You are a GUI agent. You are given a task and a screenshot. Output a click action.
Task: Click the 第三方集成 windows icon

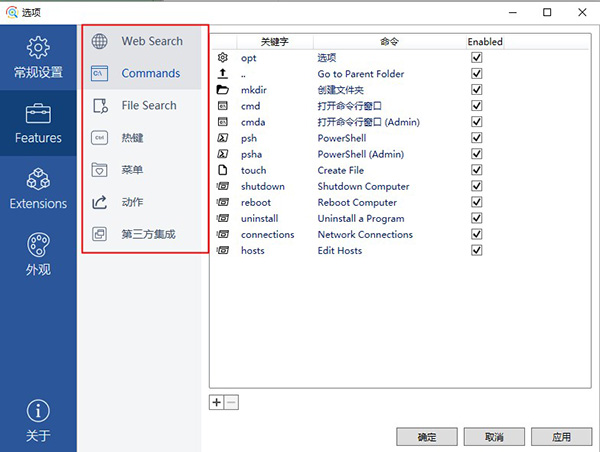pyautogui.click(x=99, y=234)
